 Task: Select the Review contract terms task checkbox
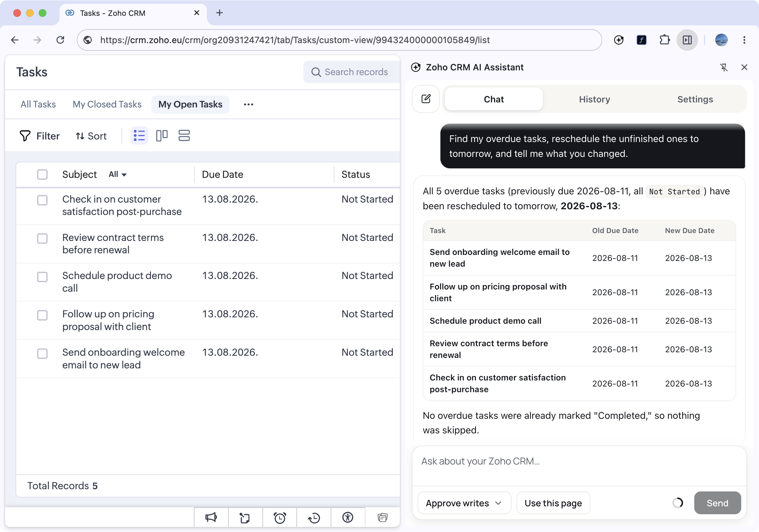42,238
